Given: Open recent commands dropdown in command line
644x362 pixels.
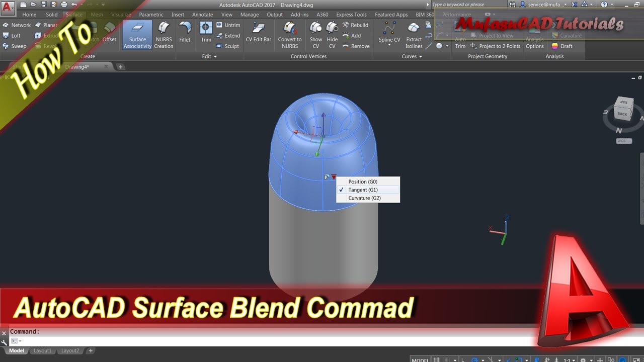Looking at the screenshot, I should coord(16,341).
